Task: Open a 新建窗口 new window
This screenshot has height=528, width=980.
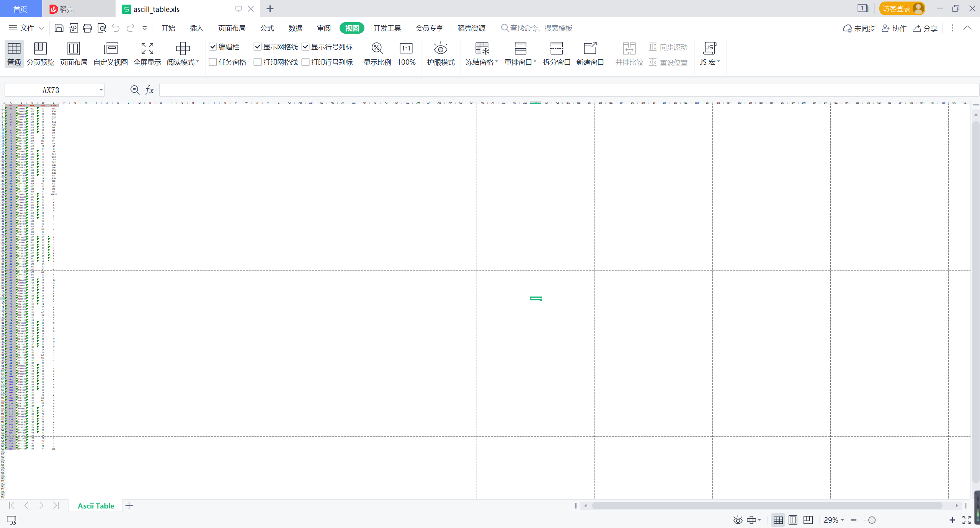Action: click(x=590, y=49)
